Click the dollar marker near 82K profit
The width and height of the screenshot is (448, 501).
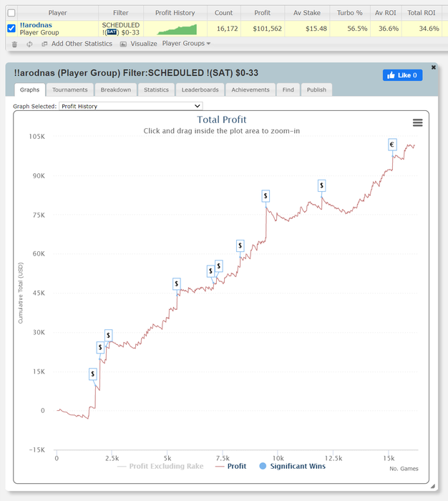click(x=266, y=196)
